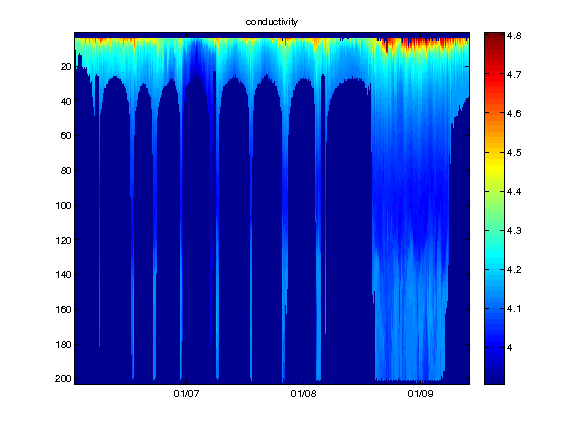This screenshot has width=576, height=432.
Task: Click the 4.7 label on colorbar
Action: (x=514, y=75)
